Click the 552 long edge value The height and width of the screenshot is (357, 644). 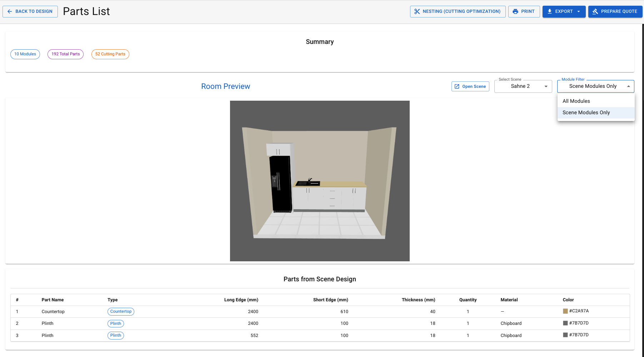coord(254,336)
